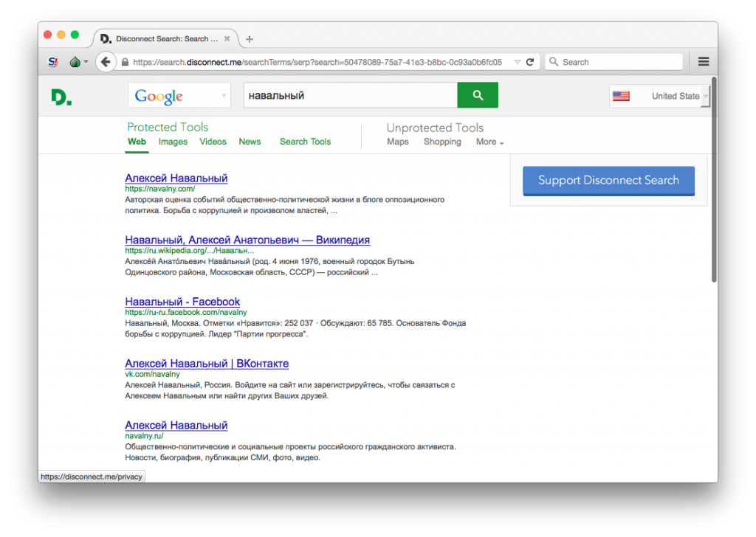
Task: Reload the page with refresh icon
Action: (x=530, y=62)
